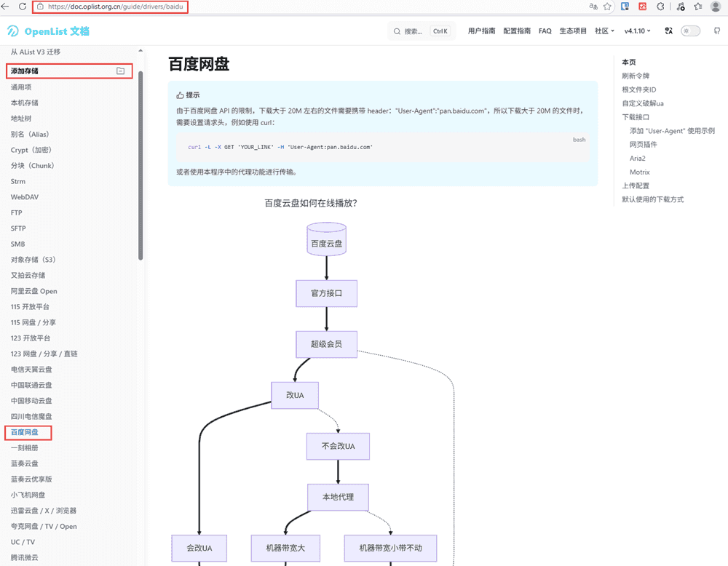
Task: Open the GitHub repository icon
Action: 717,31
